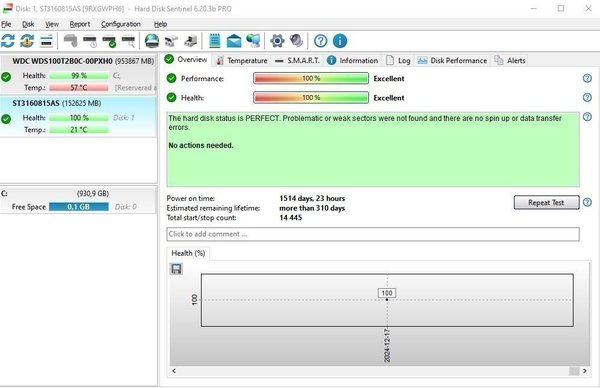
Task: Click the toolbar question mark help icon
Action: (320, 41)
